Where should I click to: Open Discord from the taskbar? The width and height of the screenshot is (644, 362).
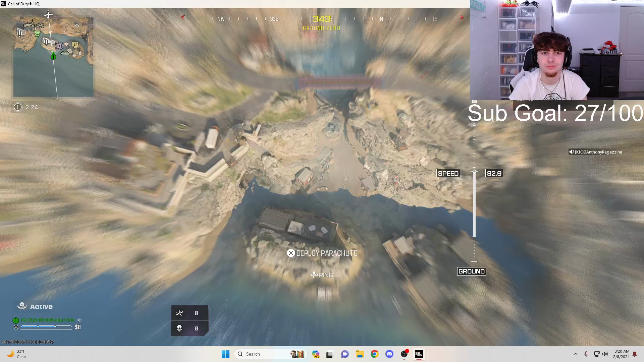389,354
